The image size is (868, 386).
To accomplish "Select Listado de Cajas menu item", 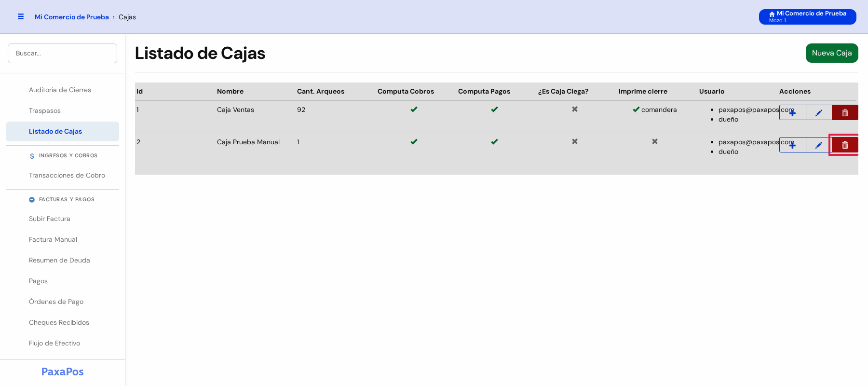I will click(62, 131).
